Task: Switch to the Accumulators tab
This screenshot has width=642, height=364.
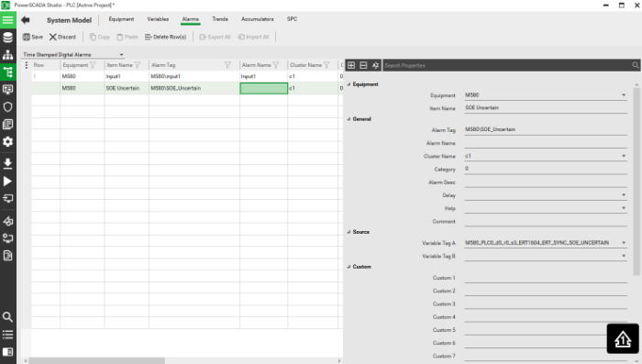Action: [x=257, y=19]
